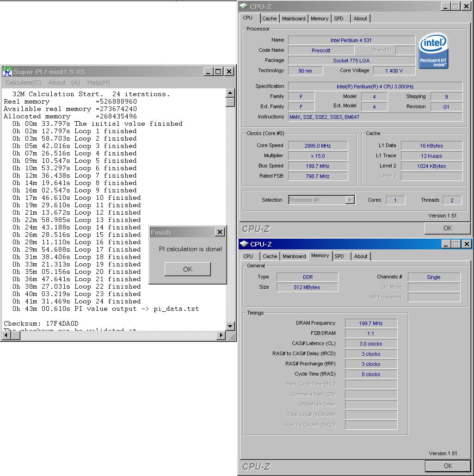Minimize the Super PI window
474x476 pixels.
[x=208, y=72]
